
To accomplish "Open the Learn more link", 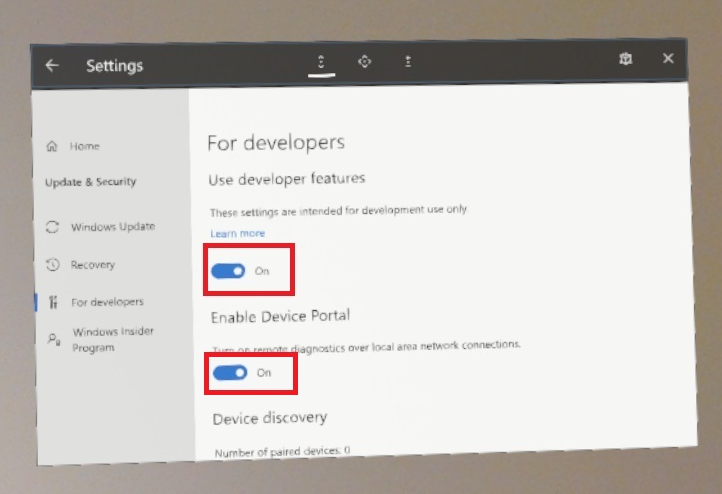I will 238,233.
